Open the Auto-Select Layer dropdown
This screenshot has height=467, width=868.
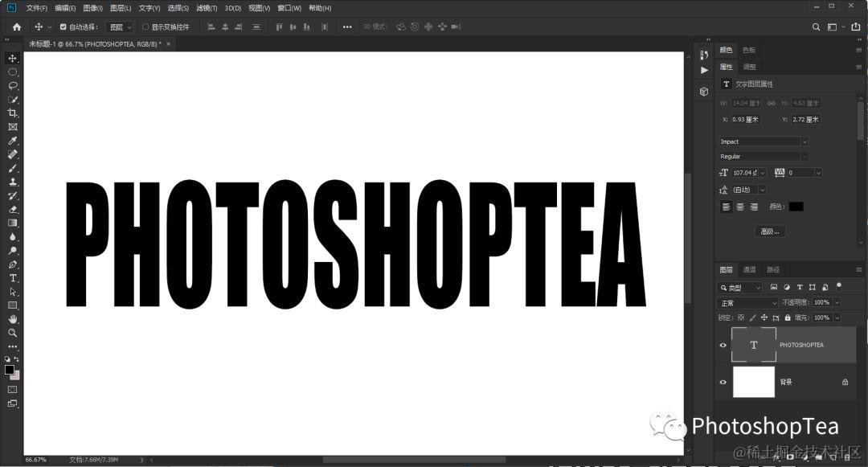[x=120, y=27]
